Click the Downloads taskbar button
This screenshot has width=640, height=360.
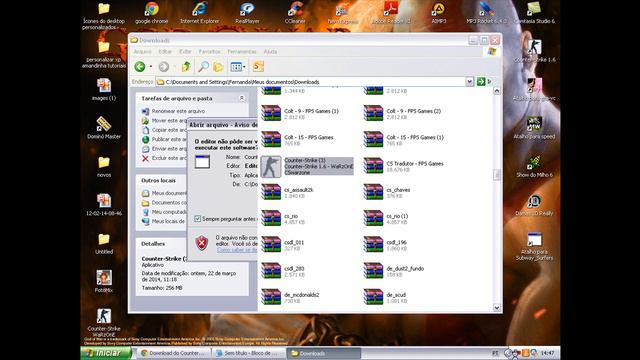tap(324, 353)
